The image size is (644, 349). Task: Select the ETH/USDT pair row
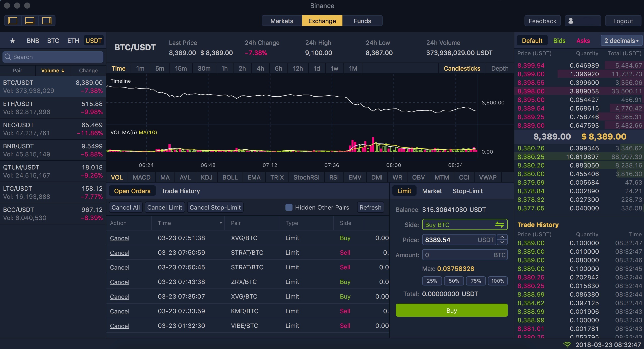(x=53, y=108)
